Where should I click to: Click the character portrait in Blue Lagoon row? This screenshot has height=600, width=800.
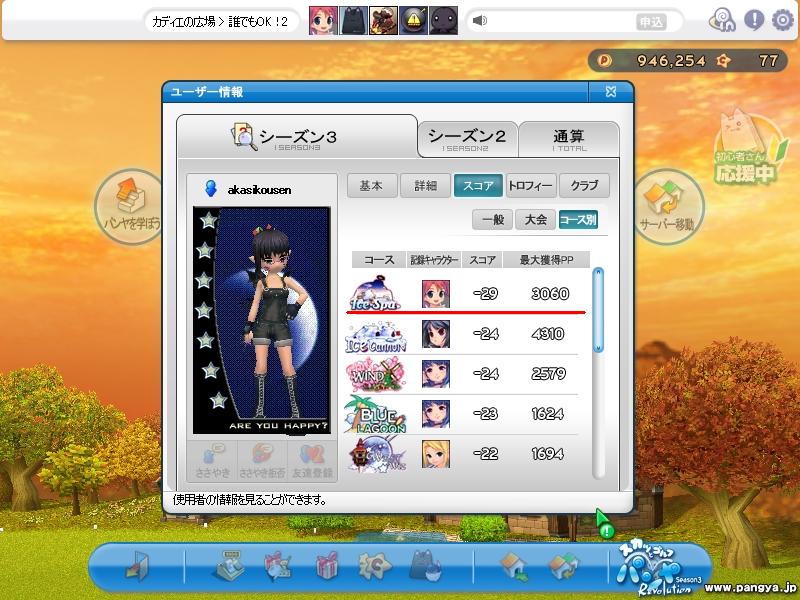(436, 414)
